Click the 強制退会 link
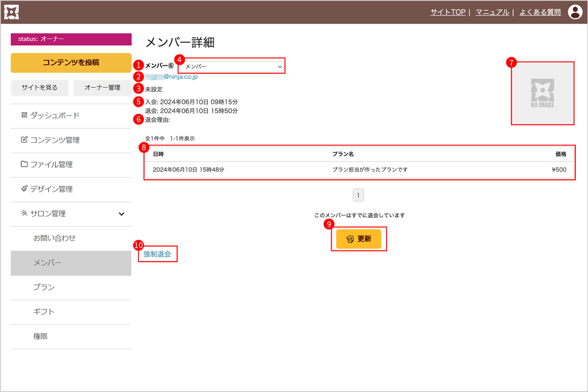This screenshot has width=588, height=392. pyautogui.click(x=157, y=254)
